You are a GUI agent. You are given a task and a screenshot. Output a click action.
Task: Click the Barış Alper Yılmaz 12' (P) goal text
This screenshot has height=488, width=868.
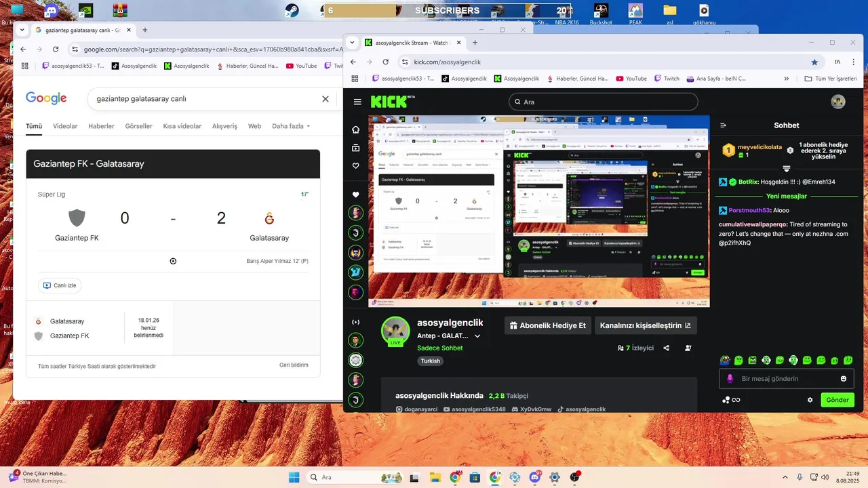click(x=277, y=262)
